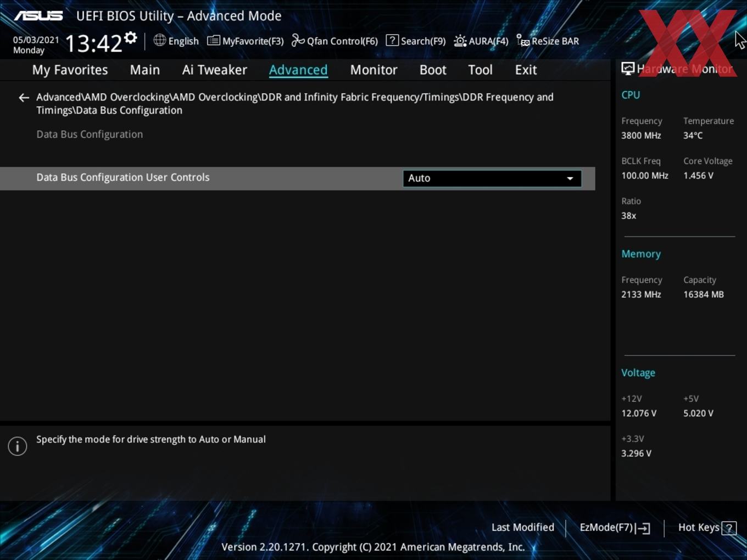
Task: Switch to Ai Tweaker tab
Action: (x=215, y=70)
